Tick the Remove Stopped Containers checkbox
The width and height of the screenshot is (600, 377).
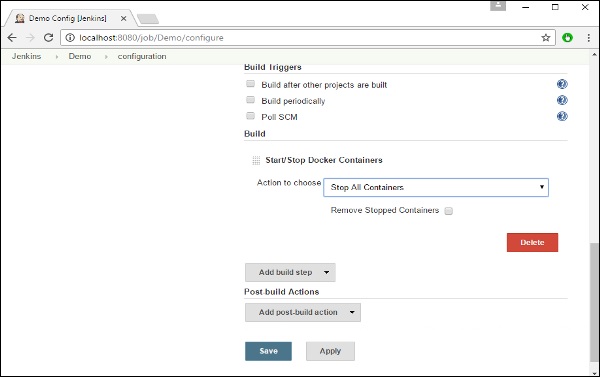click(448, 211)
